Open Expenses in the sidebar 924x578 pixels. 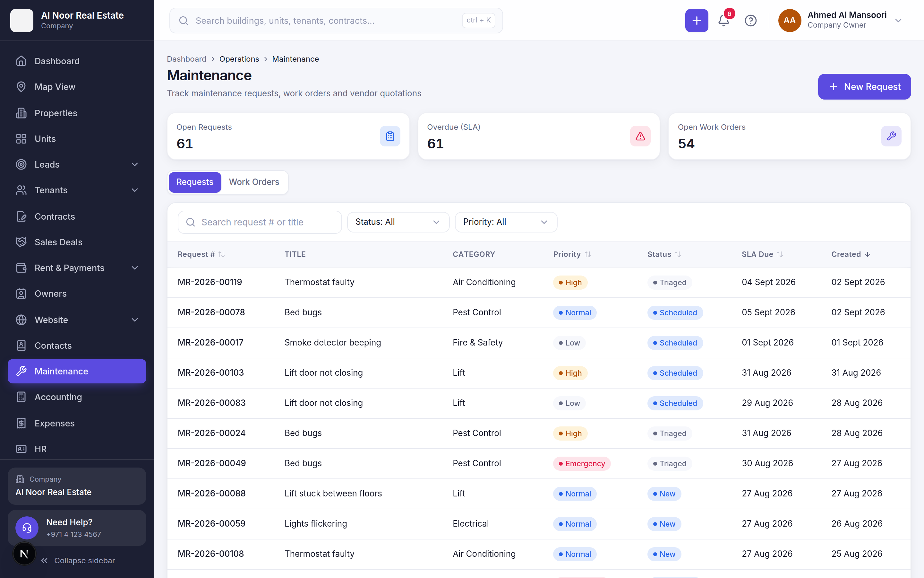tap(77, 423)
